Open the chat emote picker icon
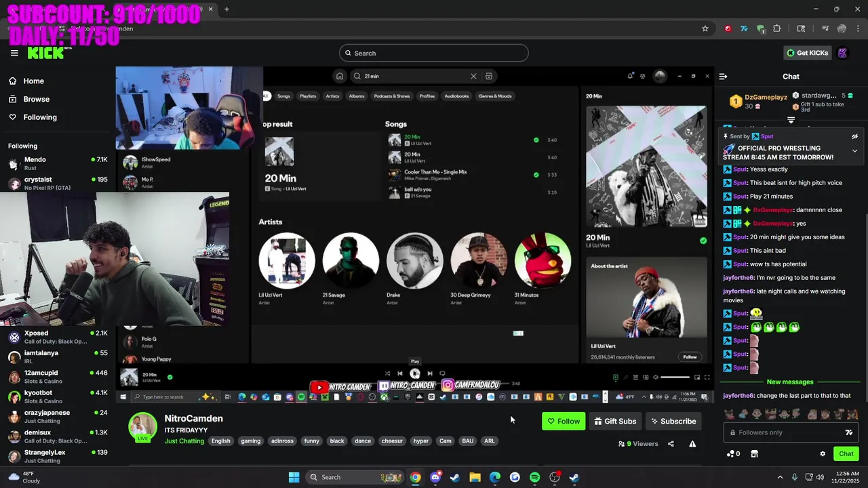The width and height of the screenshot is (868, 488). [x=848, y=432]
